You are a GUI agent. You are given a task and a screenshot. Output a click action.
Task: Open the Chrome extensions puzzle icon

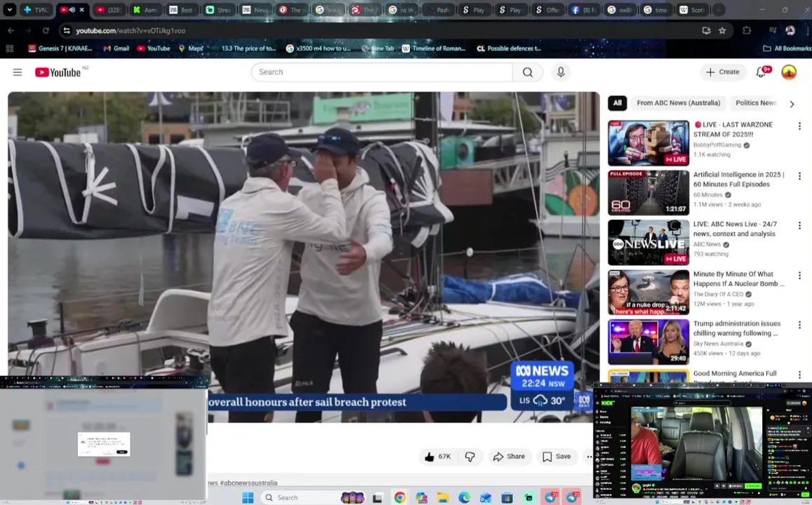pos(747,31)
